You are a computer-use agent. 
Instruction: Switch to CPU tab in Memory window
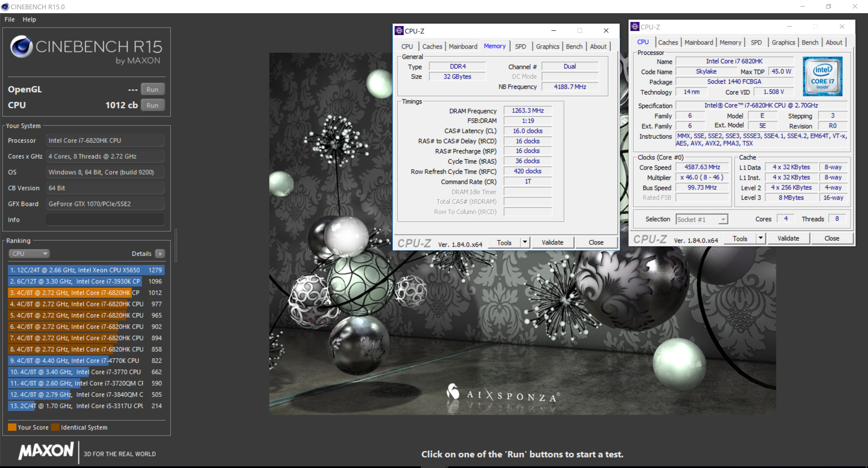click(407, 46)
